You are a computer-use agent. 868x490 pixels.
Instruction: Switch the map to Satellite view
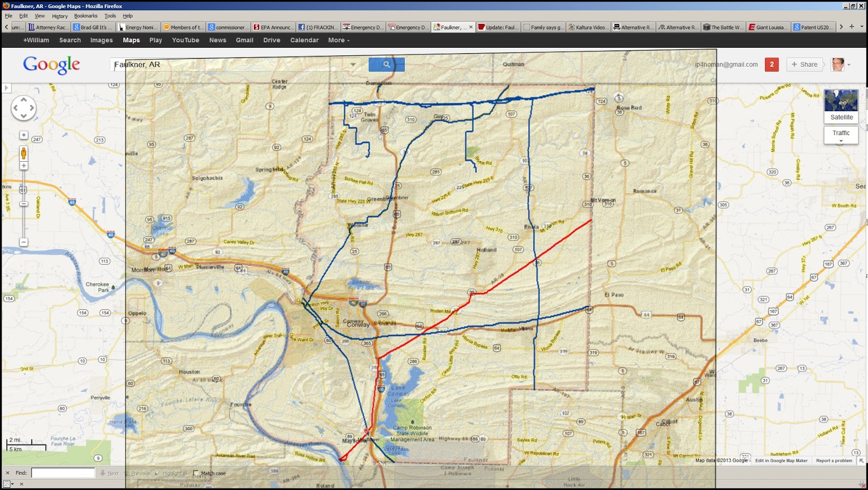[841, 106]
